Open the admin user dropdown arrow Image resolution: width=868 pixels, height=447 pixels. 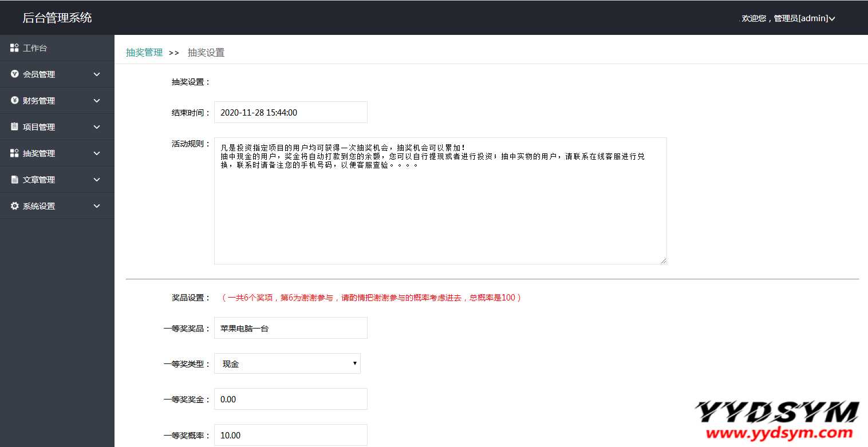832,19
